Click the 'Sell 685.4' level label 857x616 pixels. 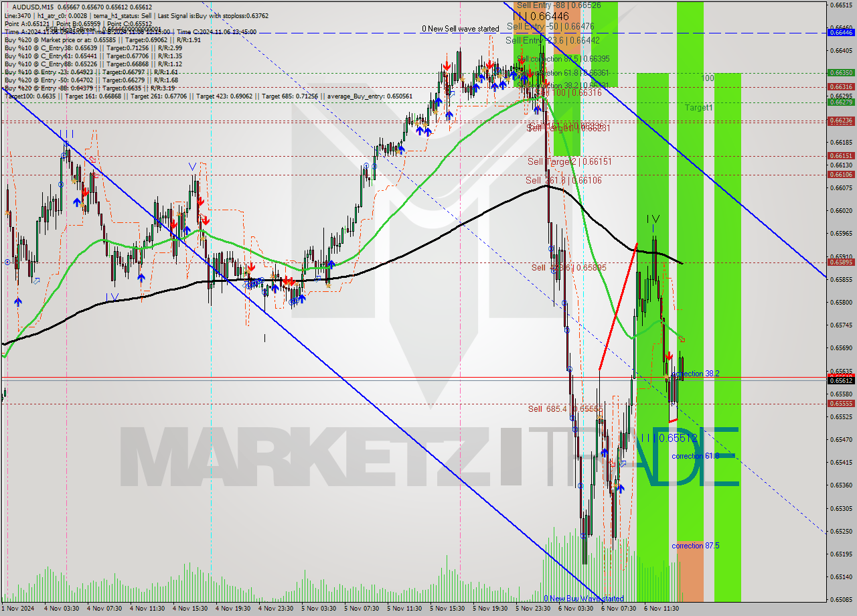tap(565, 408)
